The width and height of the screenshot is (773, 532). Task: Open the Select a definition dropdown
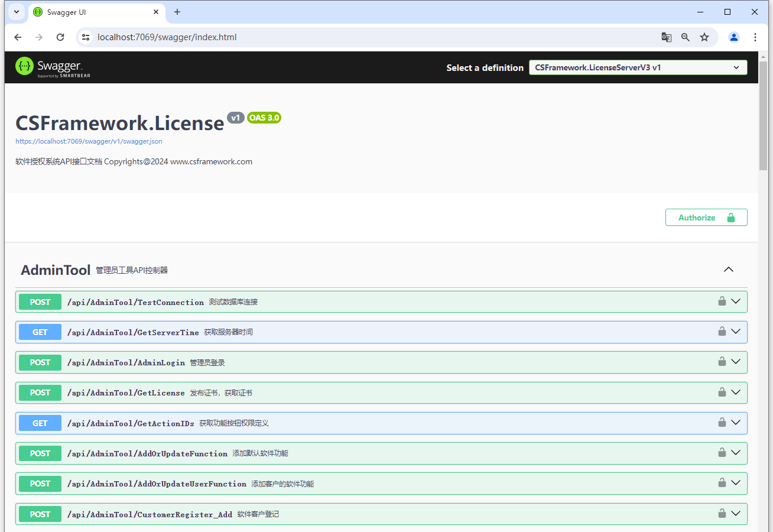point(638,67)
